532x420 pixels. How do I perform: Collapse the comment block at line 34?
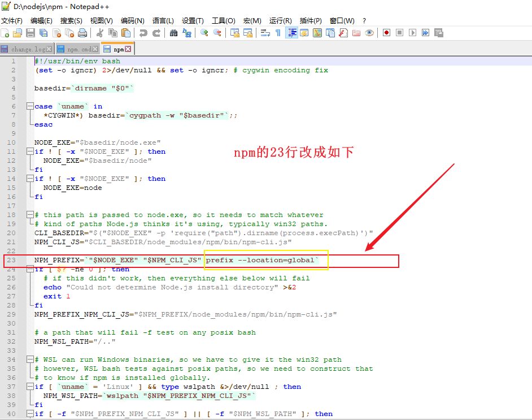click(x=30, y=360)
